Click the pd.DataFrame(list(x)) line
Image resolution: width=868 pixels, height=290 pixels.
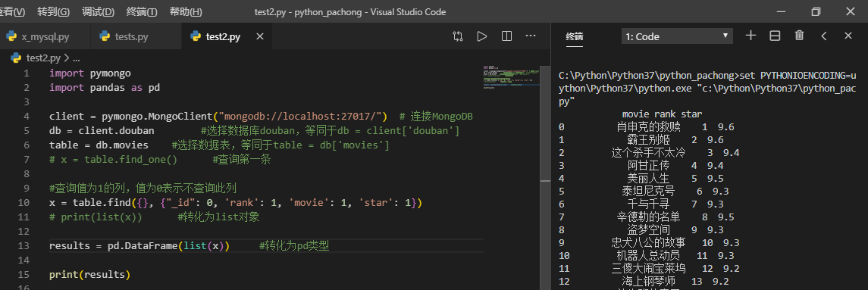tap(139, 246)
